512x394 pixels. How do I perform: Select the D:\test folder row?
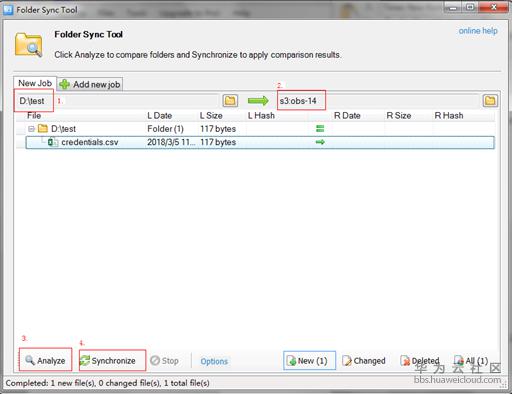pos(255,129)
